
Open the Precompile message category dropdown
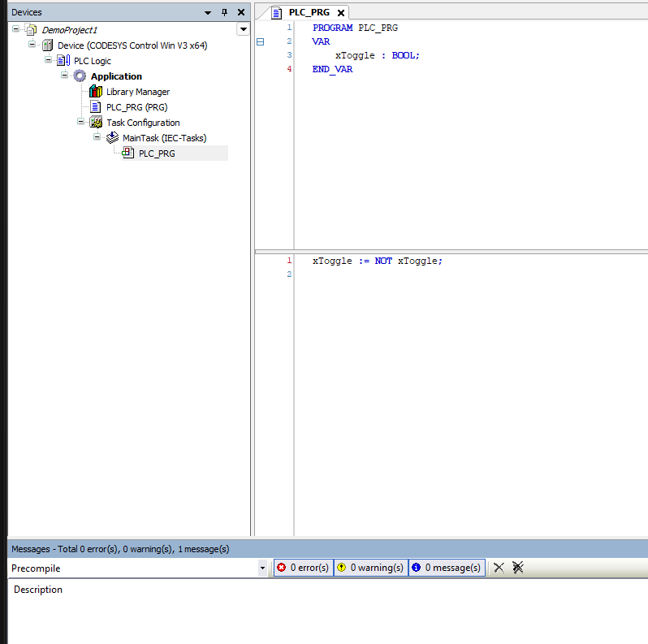click(262, 568)
